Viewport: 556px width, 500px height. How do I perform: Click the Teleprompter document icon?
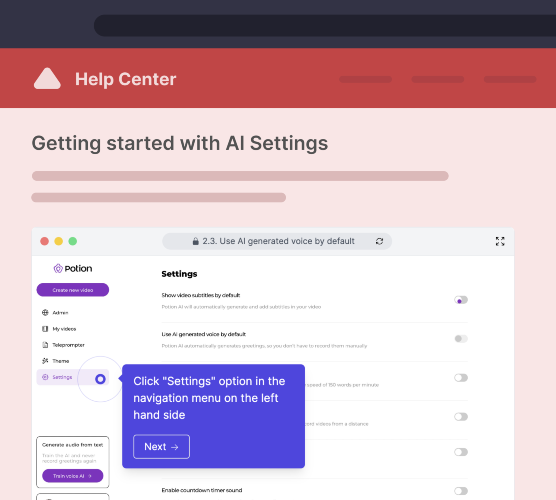pos(45,345)
